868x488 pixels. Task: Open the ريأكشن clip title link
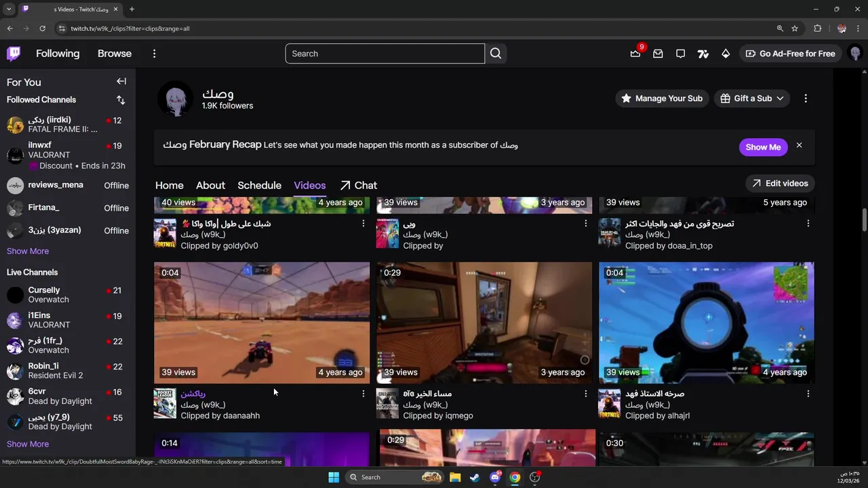coord(193,394)
